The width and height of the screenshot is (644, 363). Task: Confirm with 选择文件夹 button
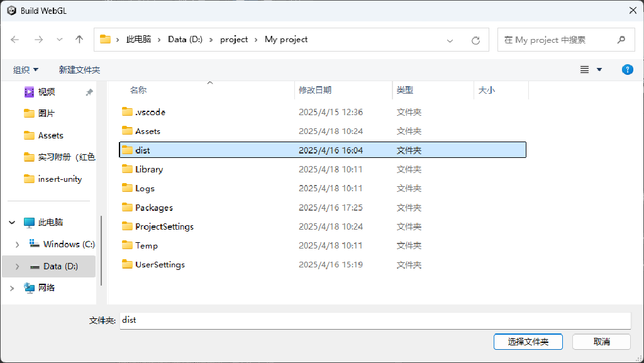point(528,342)
